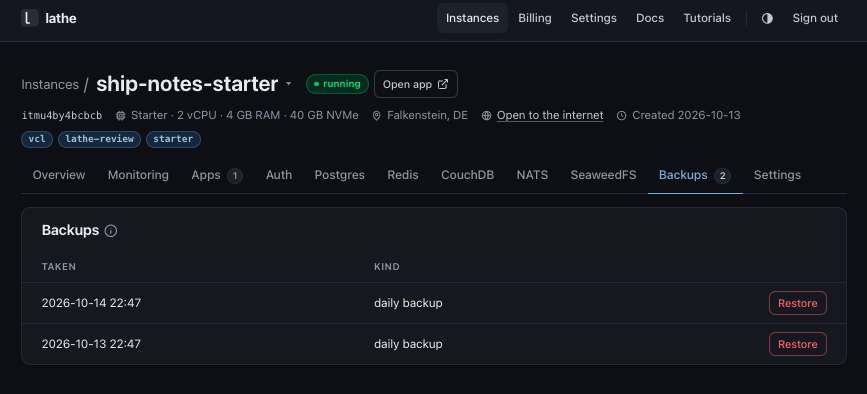Click the 2026-10-13 22:47 timestamp cell

[91, 344]
